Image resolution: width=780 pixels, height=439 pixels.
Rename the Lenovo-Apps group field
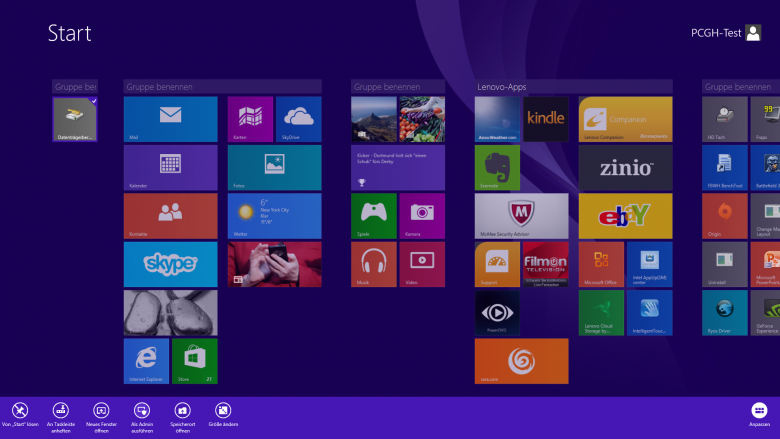(x=574, y=87)
